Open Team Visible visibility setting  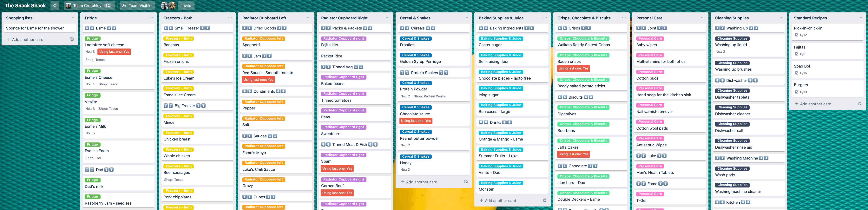(137, 5)
